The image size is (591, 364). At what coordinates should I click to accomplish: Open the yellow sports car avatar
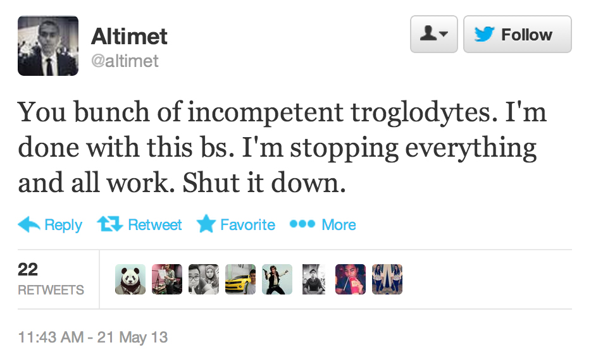[240, 279]
